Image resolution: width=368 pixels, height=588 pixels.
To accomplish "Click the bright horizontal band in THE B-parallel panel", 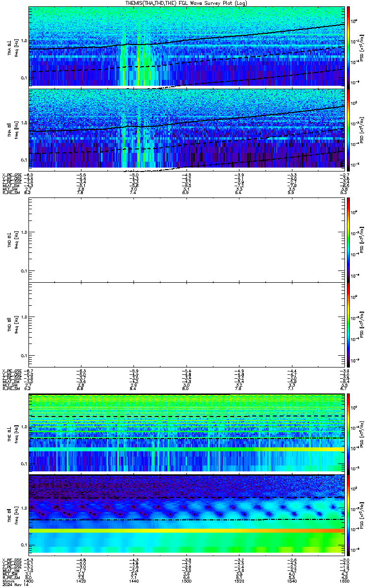I will coord(186,531).
